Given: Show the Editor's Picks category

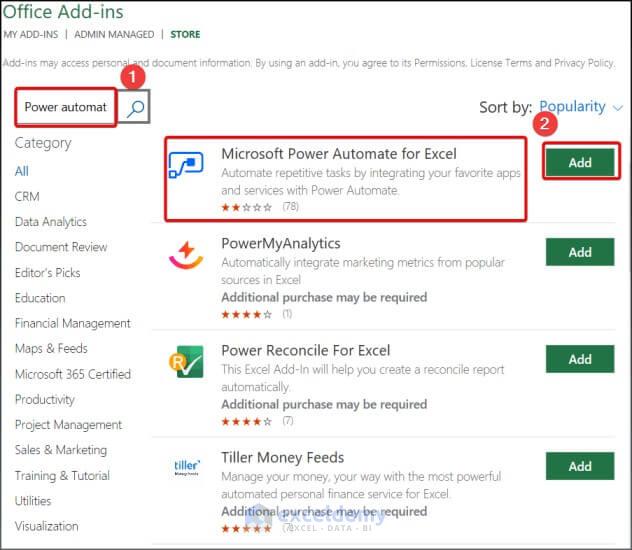Looking at the screenshot, I should 48,272.
